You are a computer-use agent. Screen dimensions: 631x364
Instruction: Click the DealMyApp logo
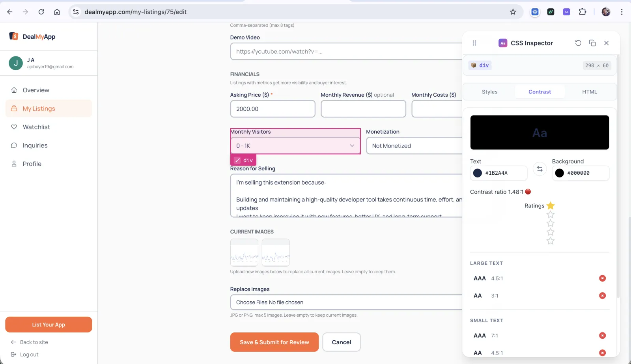32,36
